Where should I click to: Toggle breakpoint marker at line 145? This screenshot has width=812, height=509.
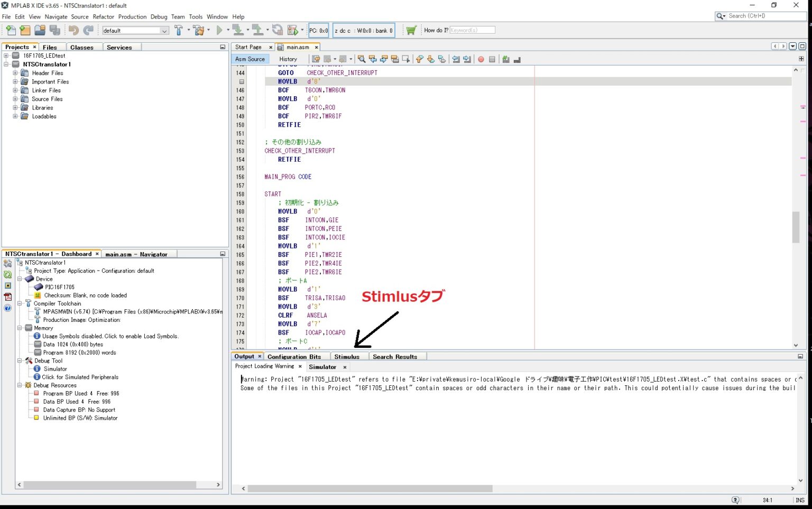[241, 82]
